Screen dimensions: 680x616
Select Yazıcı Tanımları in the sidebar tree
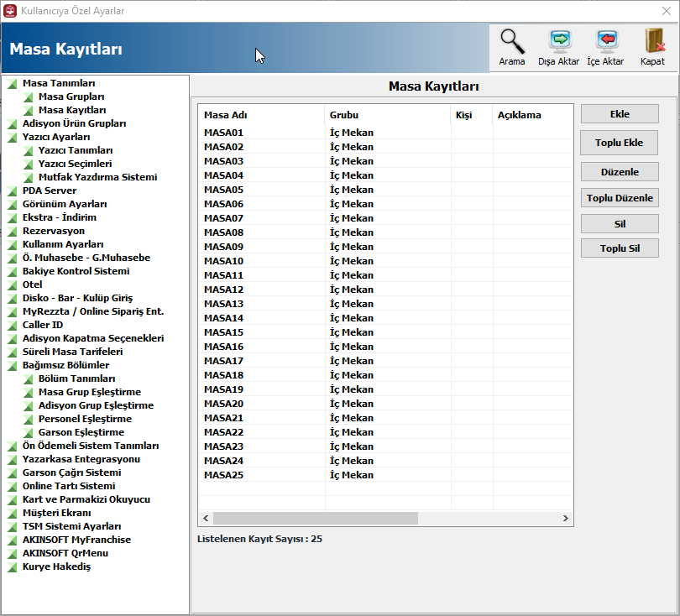[76, 150]
